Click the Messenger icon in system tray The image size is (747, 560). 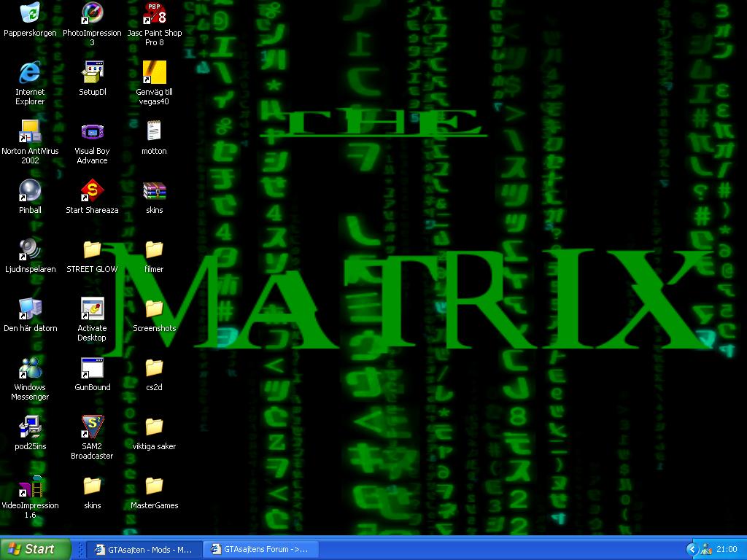(706, 550)
